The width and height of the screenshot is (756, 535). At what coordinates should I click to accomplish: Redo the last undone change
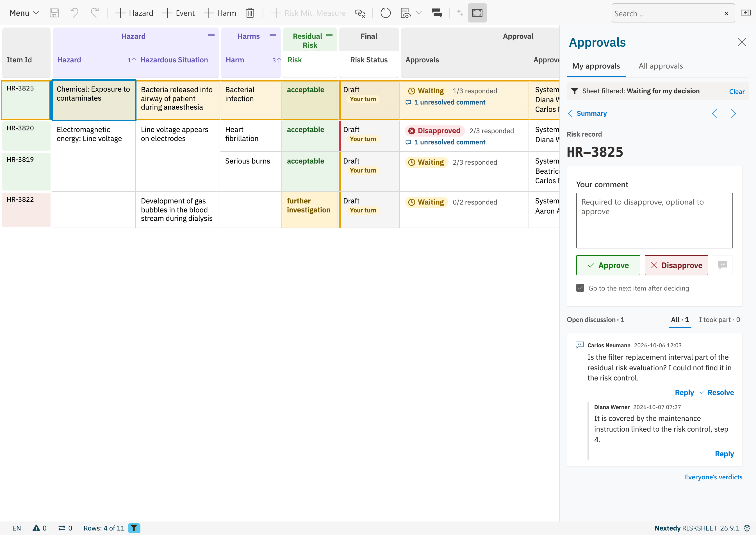(94, 13)
